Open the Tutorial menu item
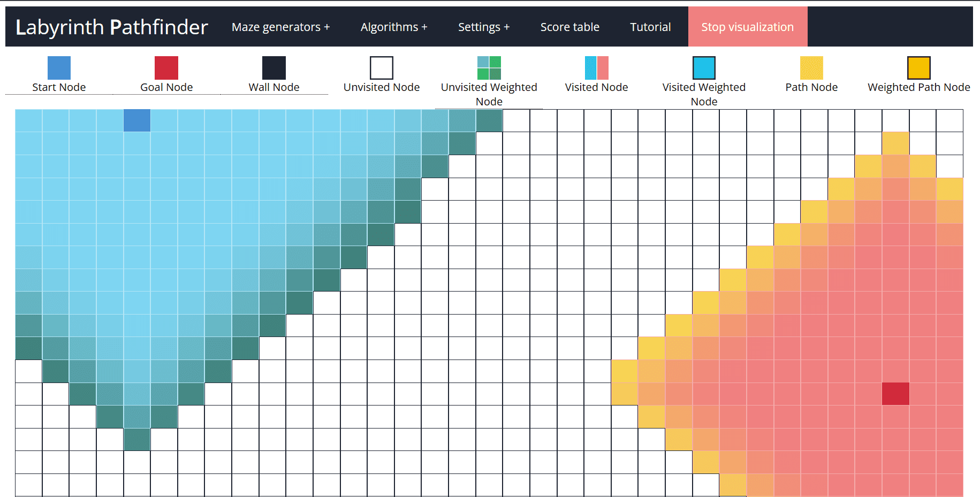This screenshot has height=497, width=980. (650, 27)
